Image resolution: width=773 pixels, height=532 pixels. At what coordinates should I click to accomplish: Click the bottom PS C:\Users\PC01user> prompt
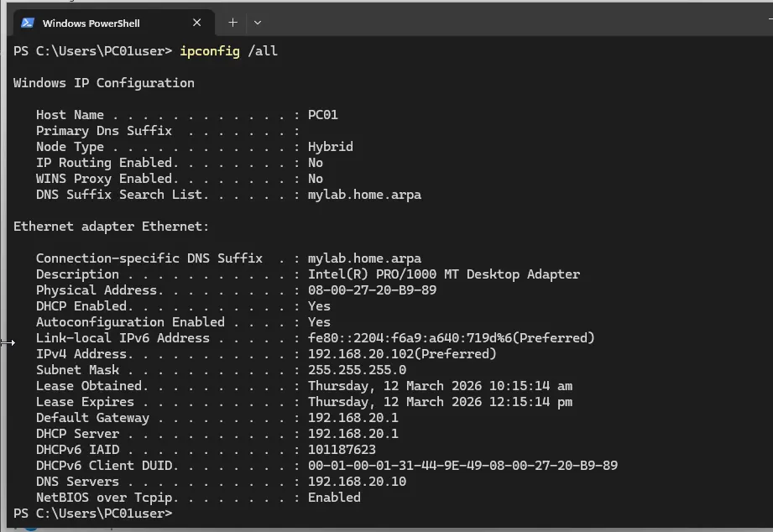coord(92,514)
